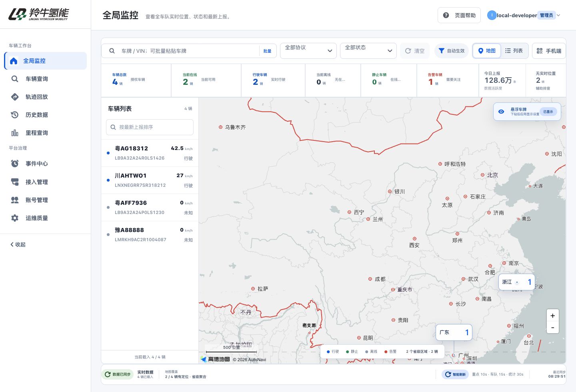Click the 静止车辆 stat card

click(x=389, y=80)
